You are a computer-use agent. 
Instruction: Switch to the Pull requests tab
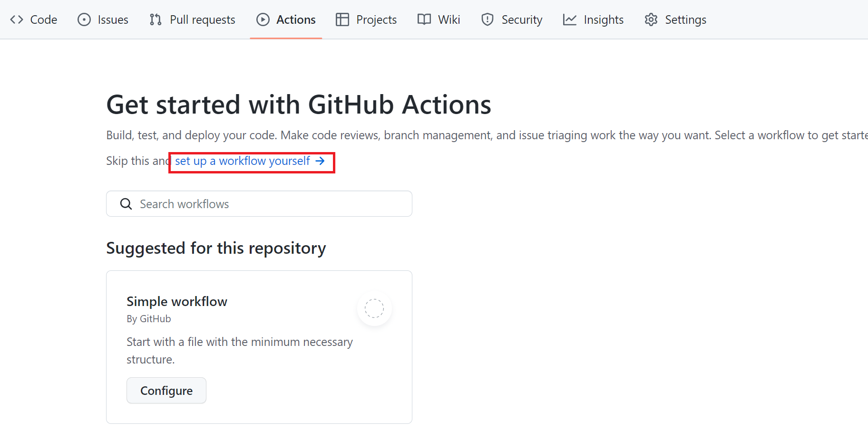click(192, 19)
